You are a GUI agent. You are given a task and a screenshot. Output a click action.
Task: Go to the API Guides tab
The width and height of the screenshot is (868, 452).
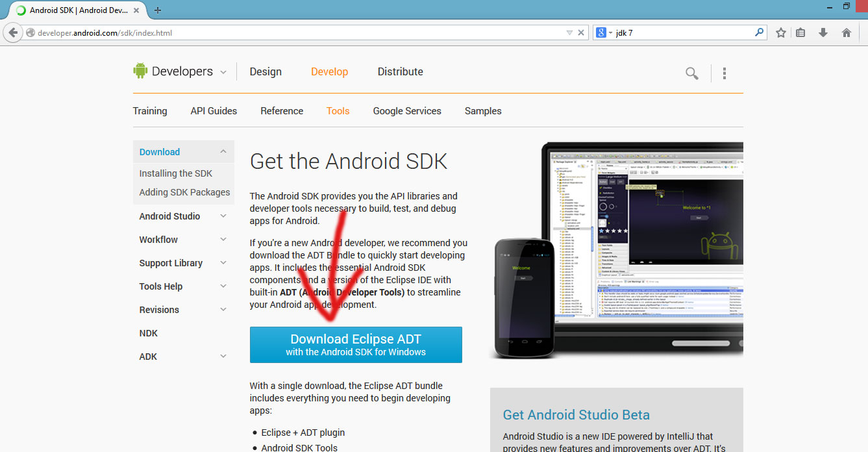tap(214, 111)
